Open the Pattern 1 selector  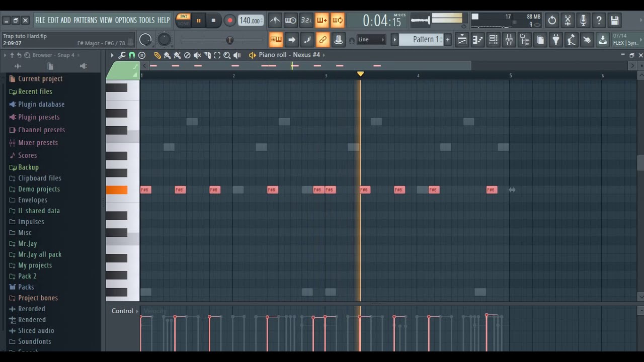click(422, 40)
